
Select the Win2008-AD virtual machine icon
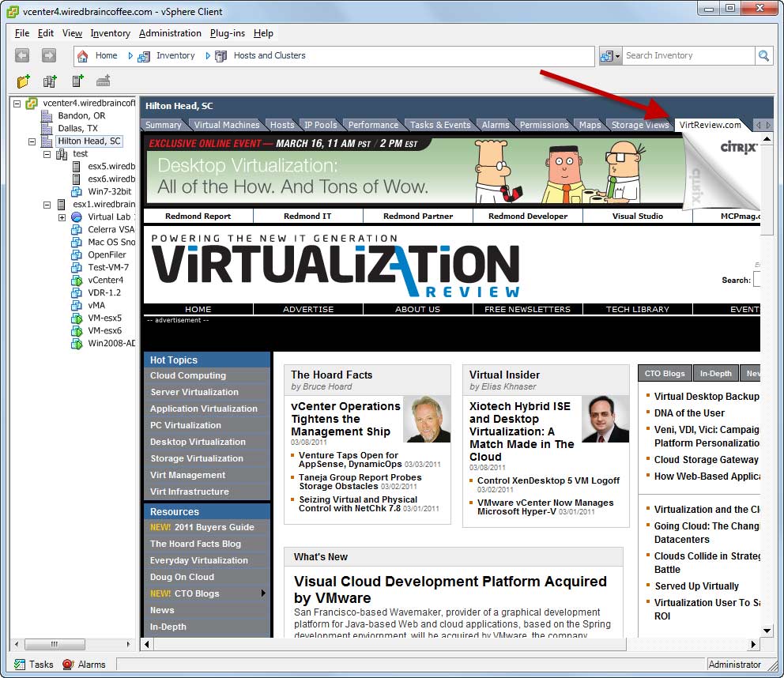click(x=77, y=344)
